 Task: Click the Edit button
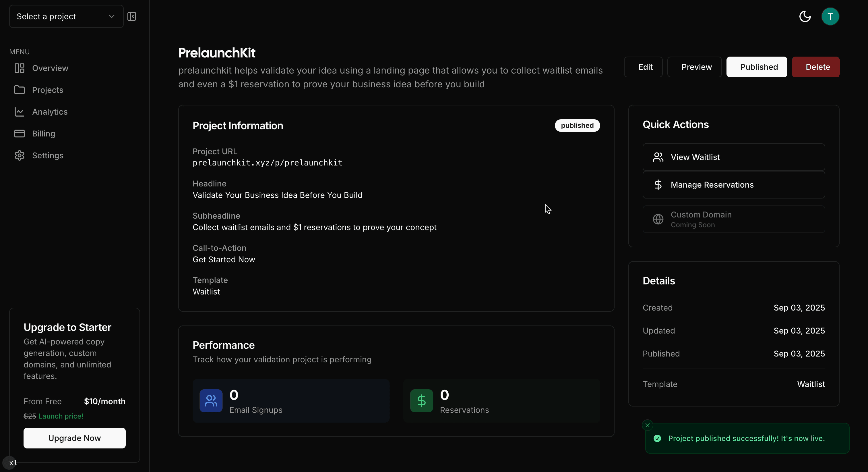click(x=643, y=67)
